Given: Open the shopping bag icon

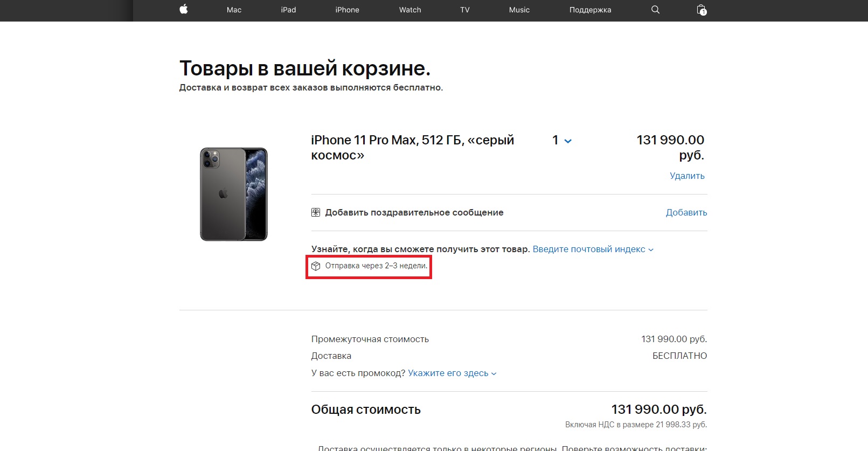Looking at the screenshot, I should (x=701, y=10).
